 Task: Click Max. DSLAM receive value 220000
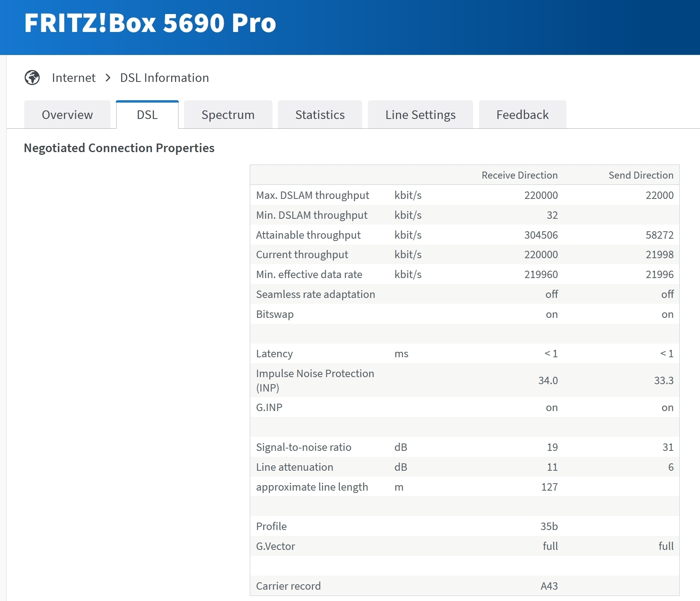(541, 195)
